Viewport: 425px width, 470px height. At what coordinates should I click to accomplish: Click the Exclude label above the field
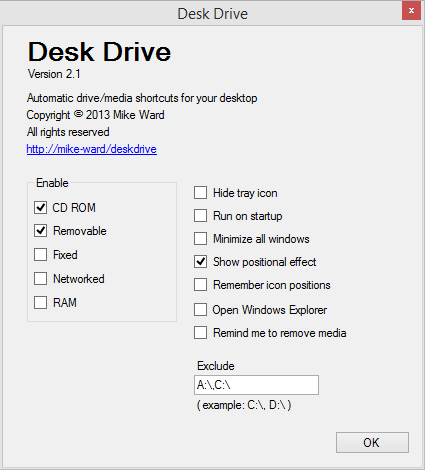click(216, 366)
